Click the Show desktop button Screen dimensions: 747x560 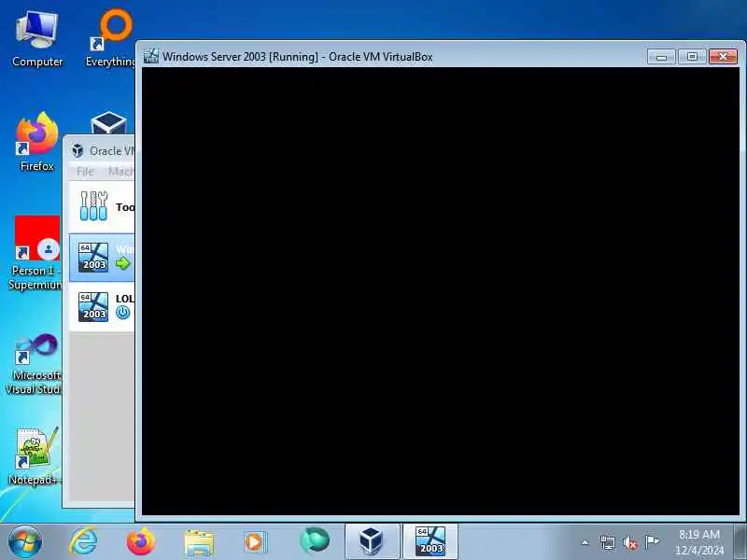(740, 542)
